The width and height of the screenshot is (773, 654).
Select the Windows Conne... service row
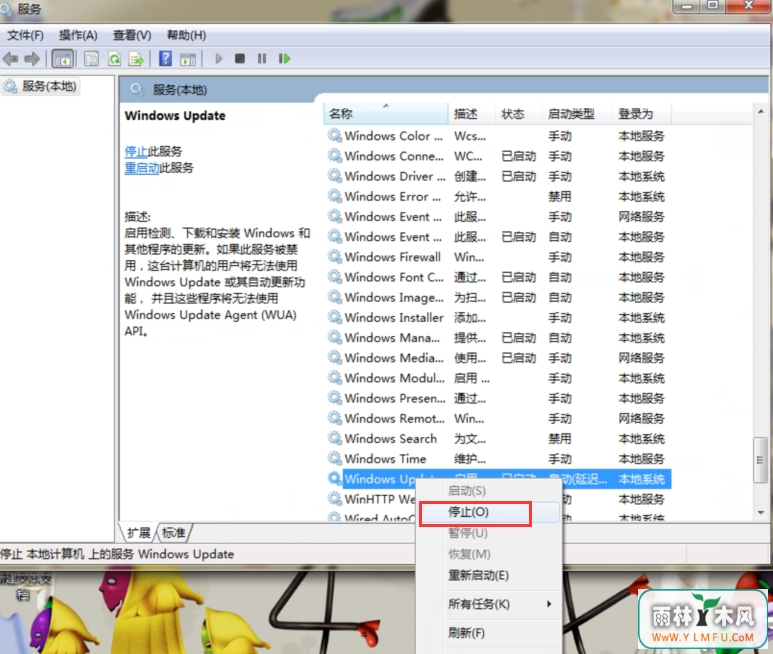(498, 156)
